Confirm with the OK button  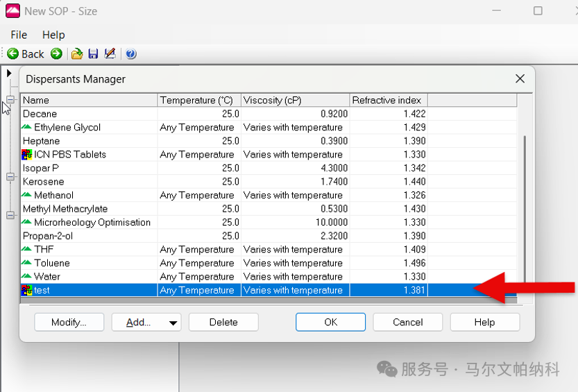[x=331, y=322]
